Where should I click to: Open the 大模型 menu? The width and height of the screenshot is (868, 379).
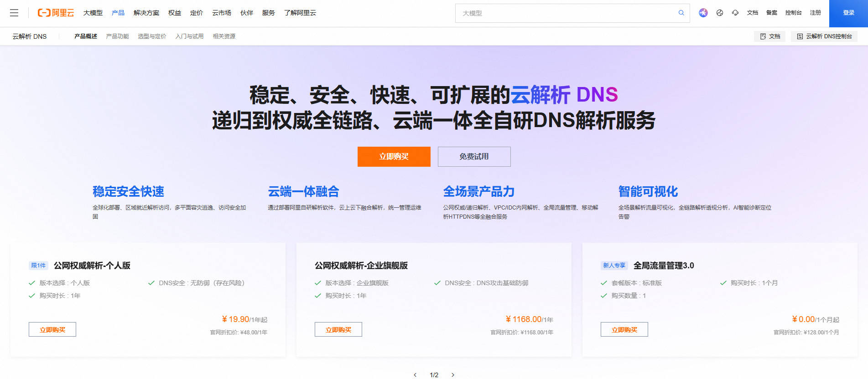(x=93, y=13)
